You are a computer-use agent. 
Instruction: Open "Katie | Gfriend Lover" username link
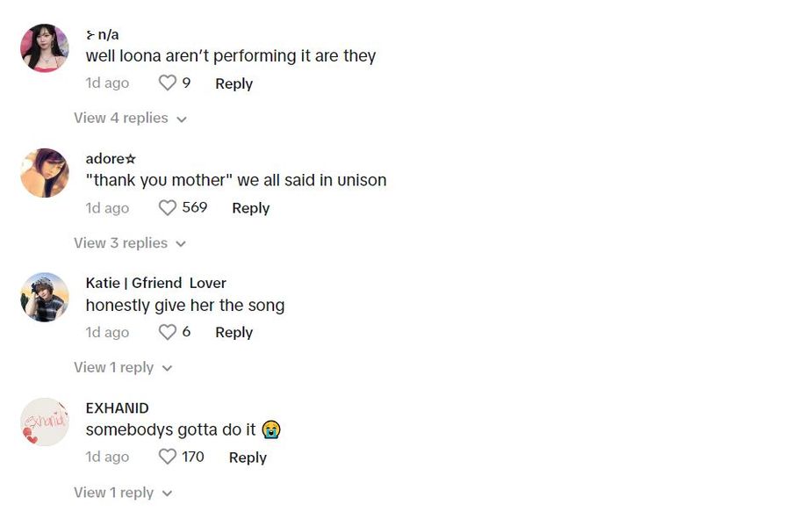[x=155, y=283]
